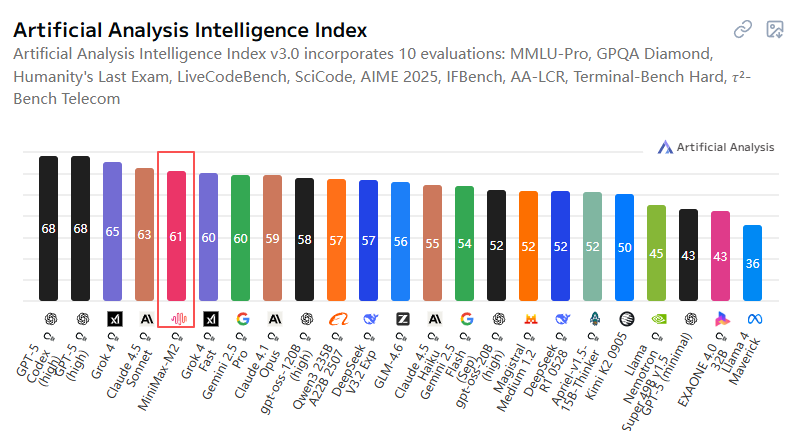This screenshot has height=443, width=798.
Task: Click the EXAONE 4.0 32B logo icon
Action: click(721, 319)
